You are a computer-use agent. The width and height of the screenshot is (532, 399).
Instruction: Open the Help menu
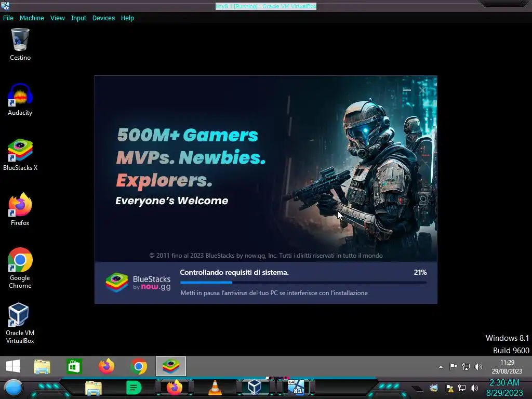(x=127, y=18)
